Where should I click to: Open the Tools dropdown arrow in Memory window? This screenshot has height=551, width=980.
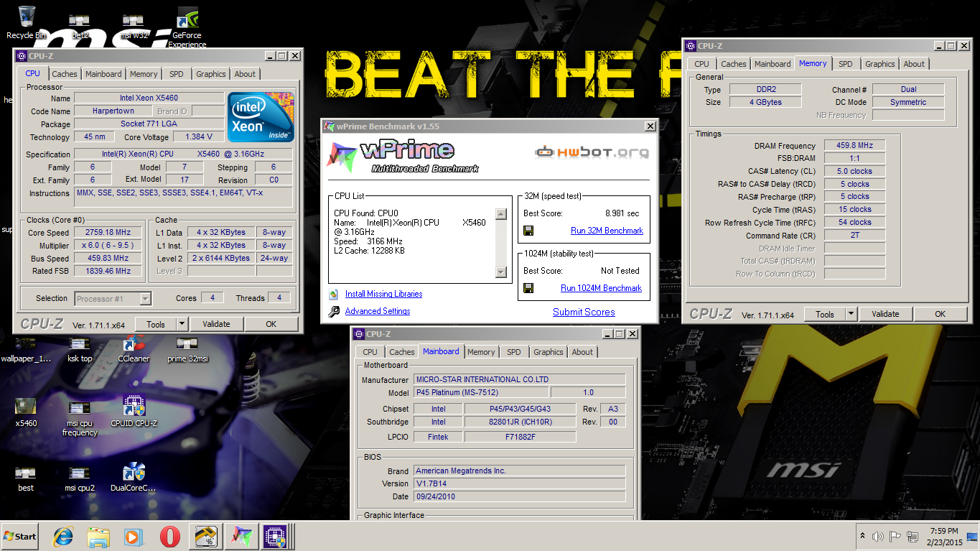point(851,314)
